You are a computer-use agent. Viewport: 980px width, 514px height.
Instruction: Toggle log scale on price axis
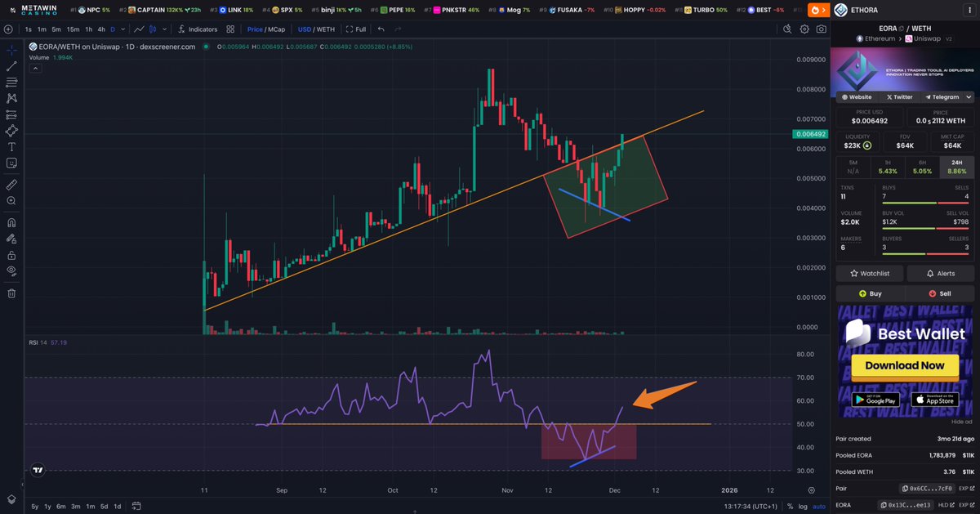802,506
